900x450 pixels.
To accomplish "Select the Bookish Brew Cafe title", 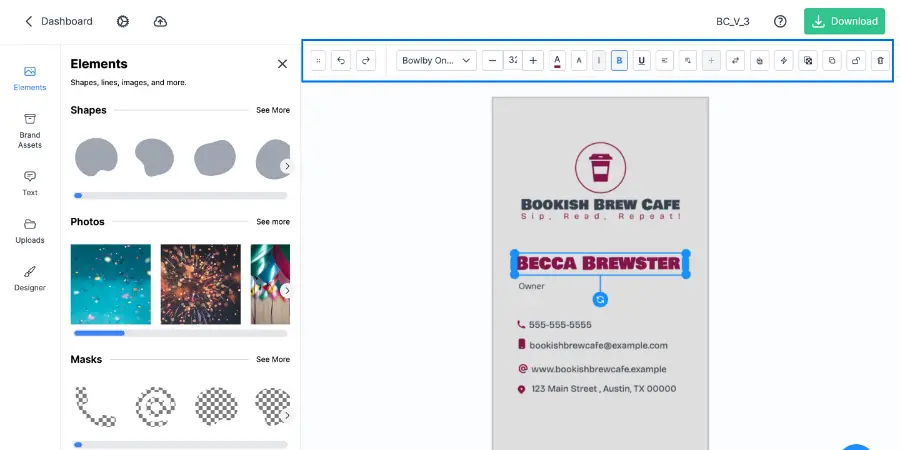I will [x=600, y=204].
